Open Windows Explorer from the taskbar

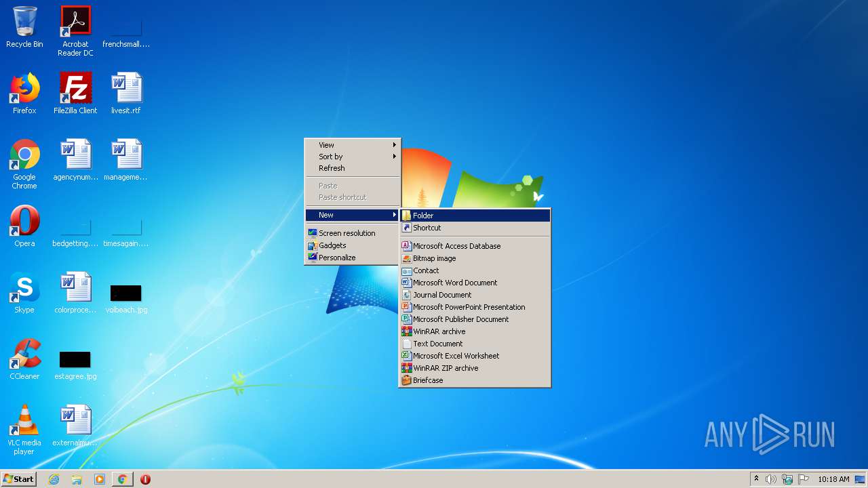pyautogui.click(x=77, y=479)
